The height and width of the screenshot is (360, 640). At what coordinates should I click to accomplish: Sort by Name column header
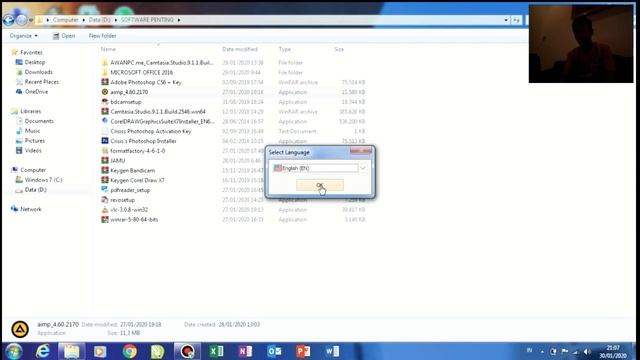click(108, 49)
